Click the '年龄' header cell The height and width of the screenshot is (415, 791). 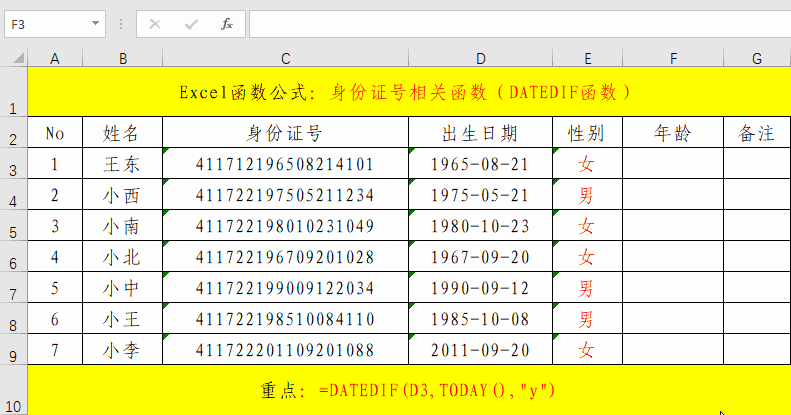tap(673, 133)
